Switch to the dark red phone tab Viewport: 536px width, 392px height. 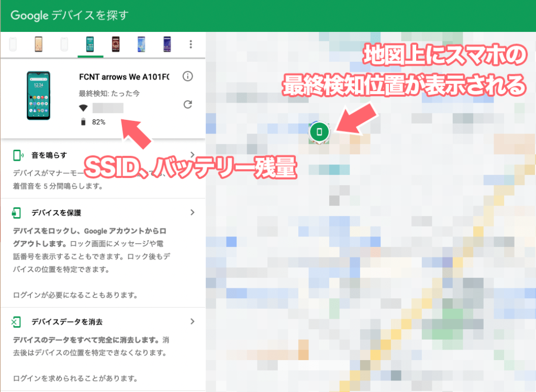[x=116, y=44]
